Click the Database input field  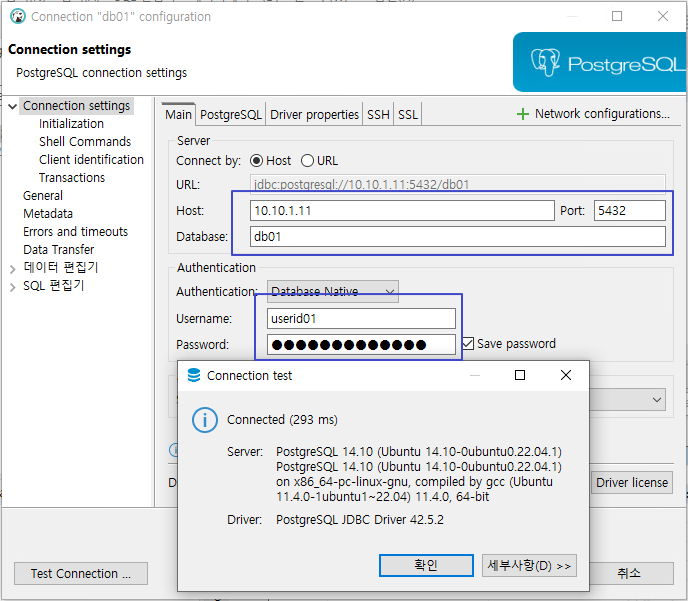[x=458, y=236]
